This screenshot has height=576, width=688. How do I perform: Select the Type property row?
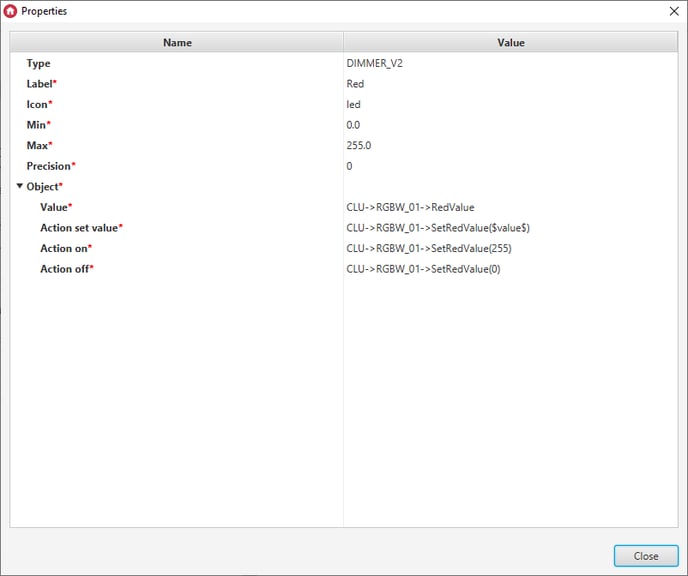pos(38,64)
